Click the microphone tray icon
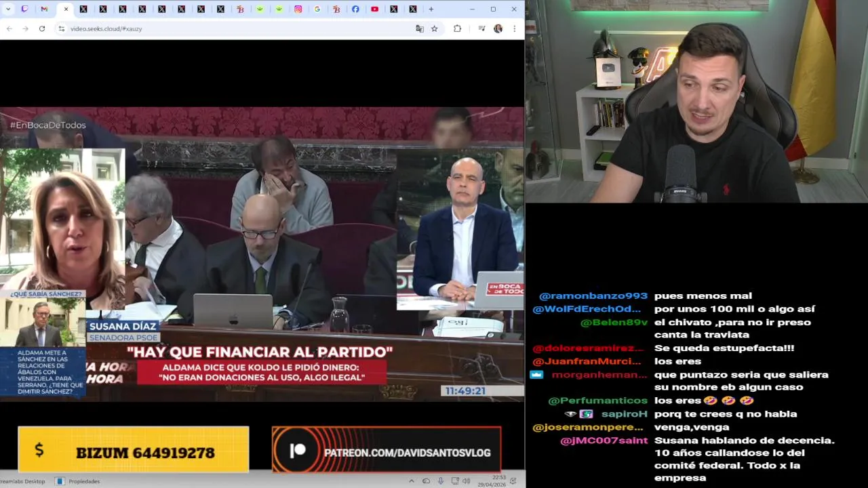 pyautogui.click(x=441, y=481)
